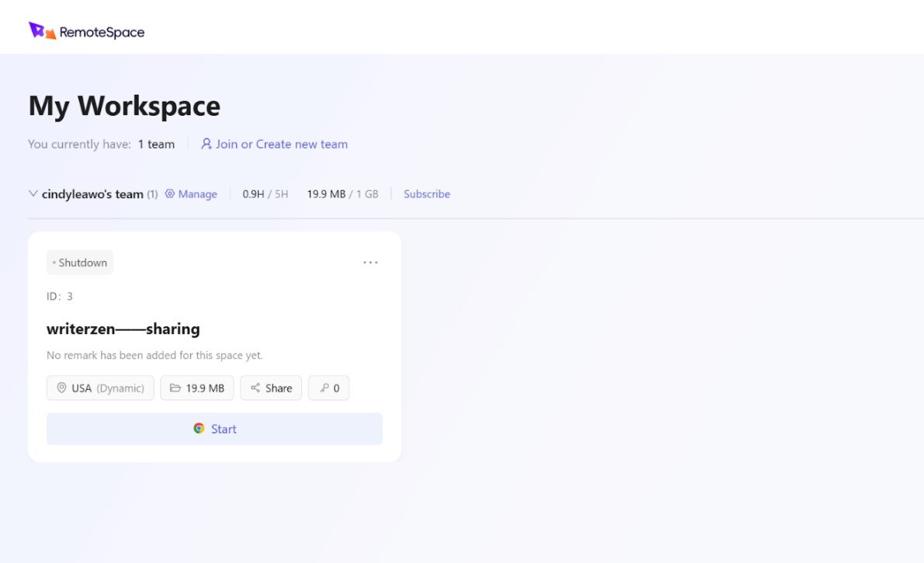This screenshot has width=924, height=563.
Task: Start the writerzen——sharing space
Action: (x=214, y=428)
